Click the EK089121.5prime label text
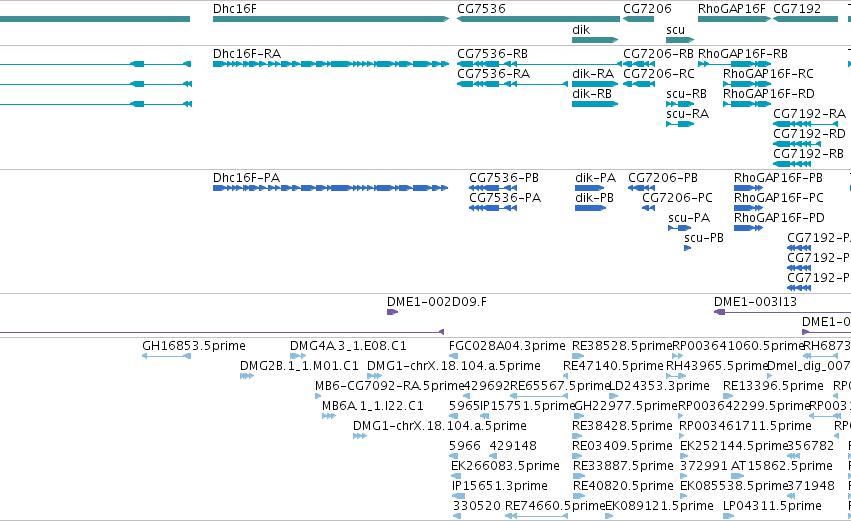The height and width of the screenshot is (521, 851). [659, 506]
